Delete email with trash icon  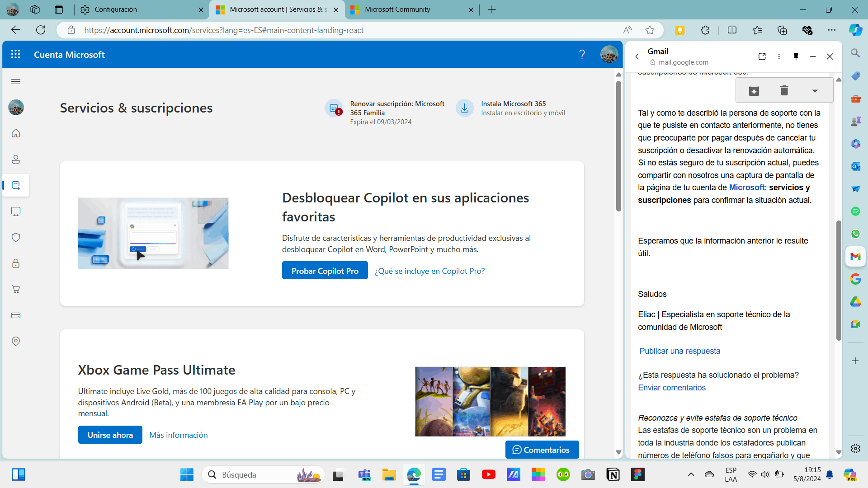784,91
